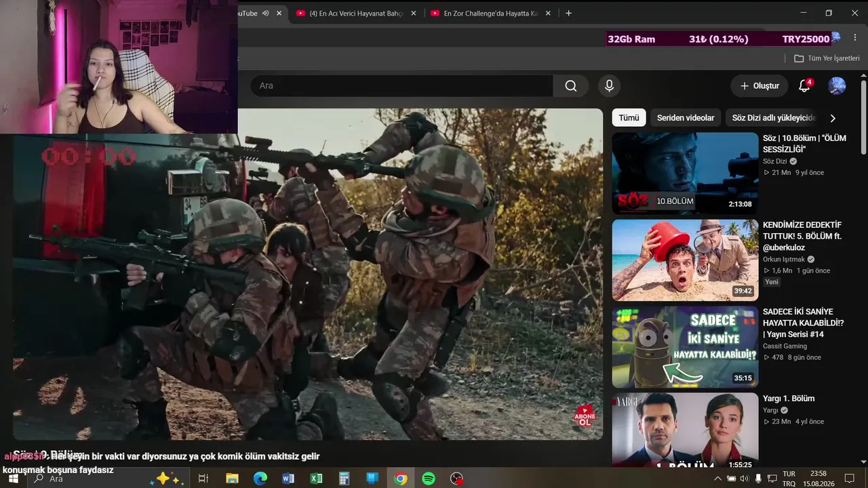The height and width of the screenshot is (488, 868).
Task: Visit the Söz Dizi channel name
Action: pyautogui.click(x=775, y=161)
